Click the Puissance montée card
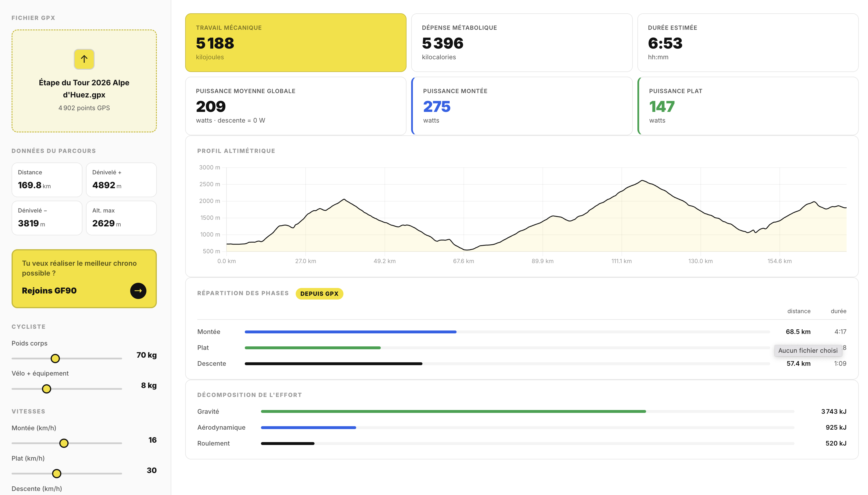Viewport: 868px width, 495px height. (x=521, y=106)
